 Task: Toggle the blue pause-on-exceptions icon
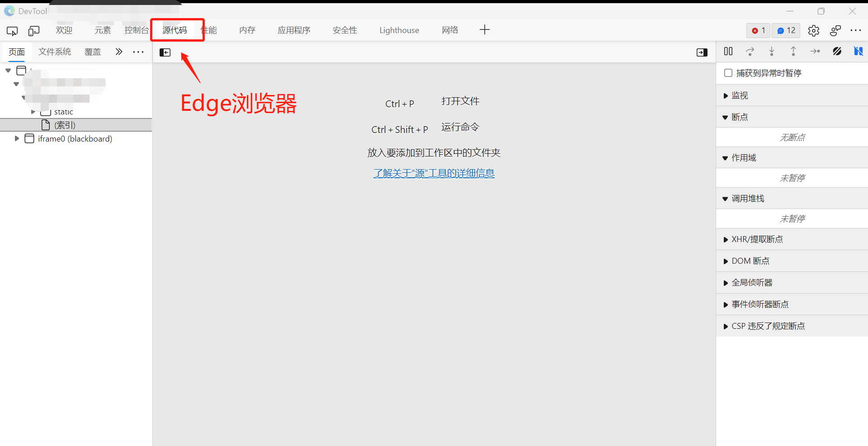pyautogui.click(x=859, y=51)
